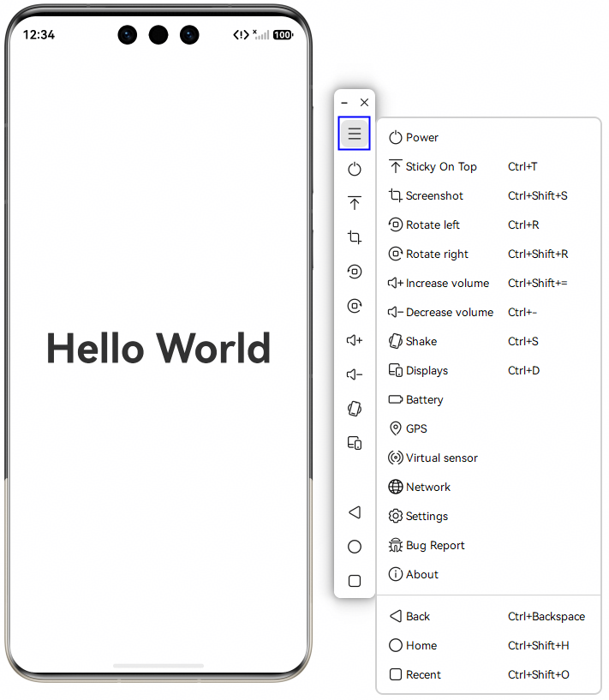Click the rotate left icon in the narrow toolbar
This screenshot has width=609, height=700.
pyautogui.click(x=354, y=272)
